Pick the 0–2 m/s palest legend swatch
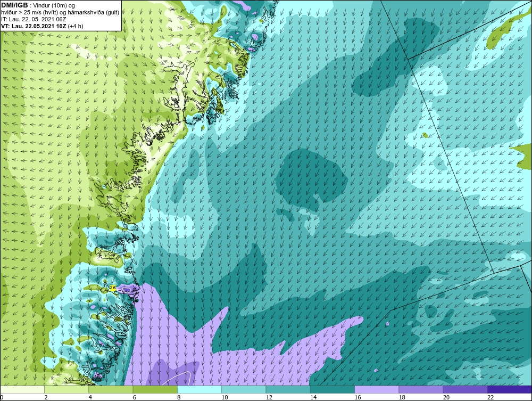 22,389
